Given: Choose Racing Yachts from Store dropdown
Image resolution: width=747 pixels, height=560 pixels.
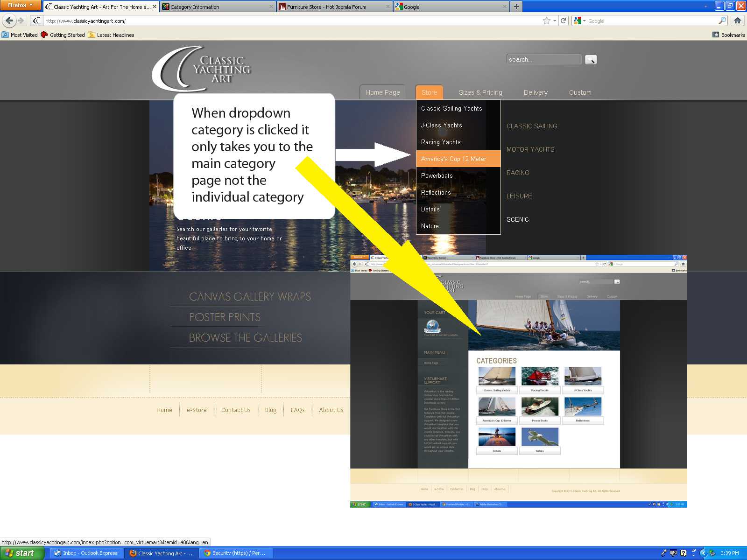Looking at the screenshot, I should pos(441,142).
